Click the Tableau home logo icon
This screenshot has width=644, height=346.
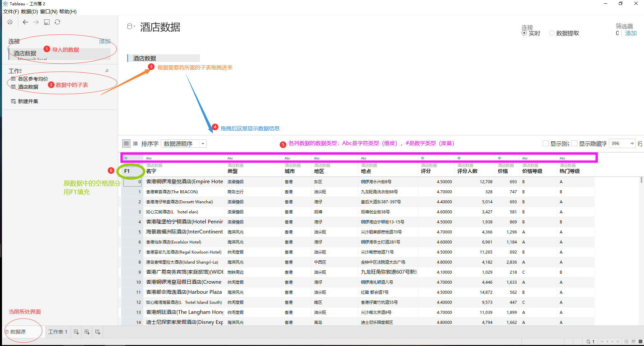coord(10,22)
